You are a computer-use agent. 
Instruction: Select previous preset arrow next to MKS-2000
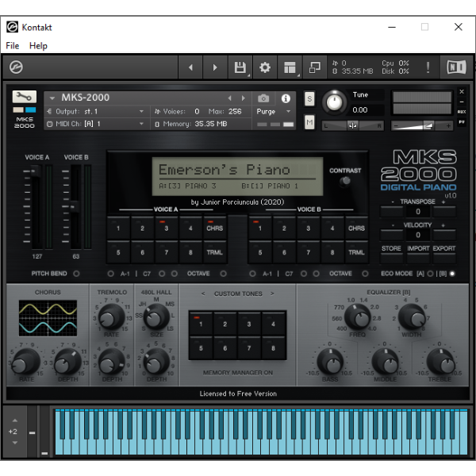coord(229,98)
